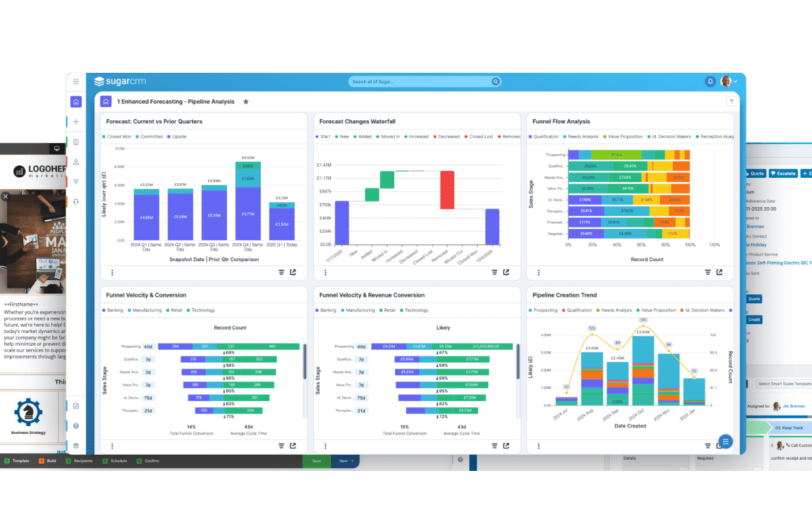The image size is (812, 508).
Task: Favorite the dashboard with the star icon
Action: 246,102
